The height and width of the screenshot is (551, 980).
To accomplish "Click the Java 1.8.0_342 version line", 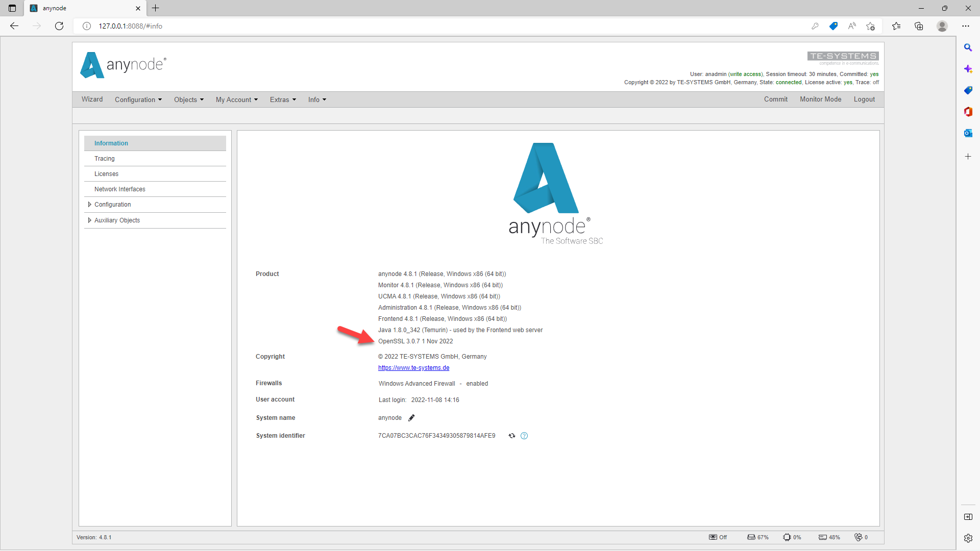I will coord(460,330).
